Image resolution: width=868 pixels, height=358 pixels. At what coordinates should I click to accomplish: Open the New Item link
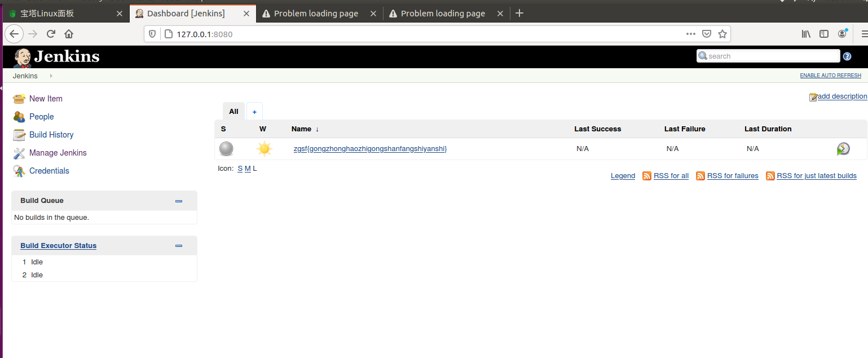pyautogui.click(x=46, y=99)
